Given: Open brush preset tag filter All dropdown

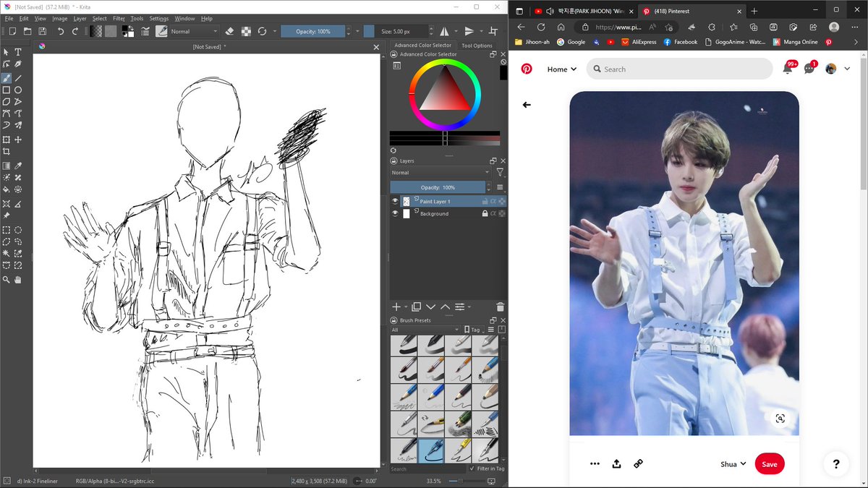Looking at the screenshot, I should (x=425, y=330).
